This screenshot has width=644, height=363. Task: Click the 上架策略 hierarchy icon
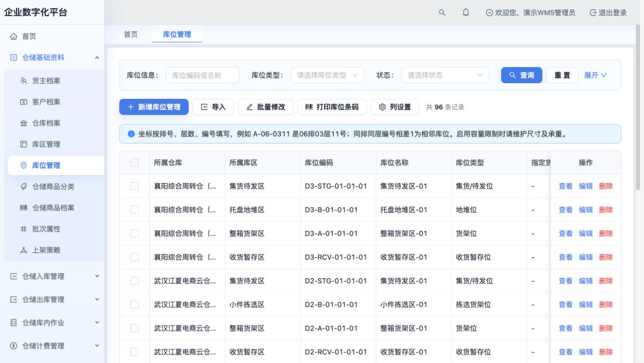[23, 250]
